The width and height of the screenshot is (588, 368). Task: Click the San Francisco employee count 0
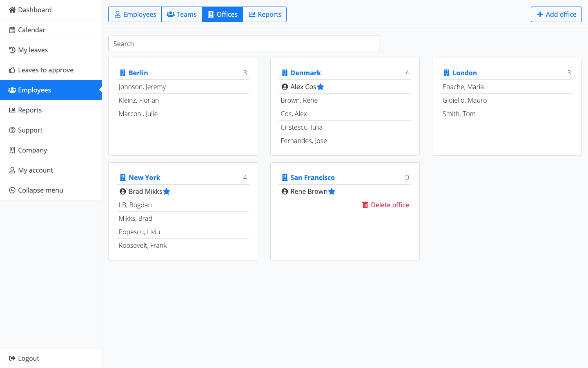click(x=407, y=177)
